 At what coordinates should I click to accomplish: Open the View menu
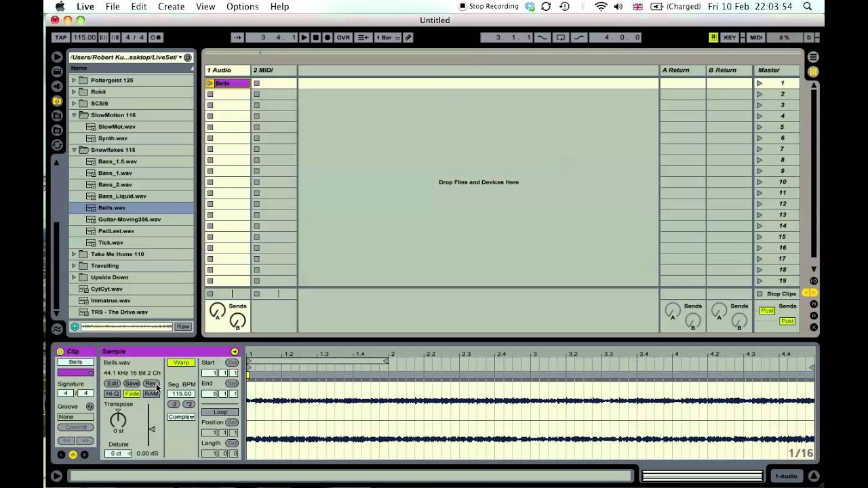(205, 6)
